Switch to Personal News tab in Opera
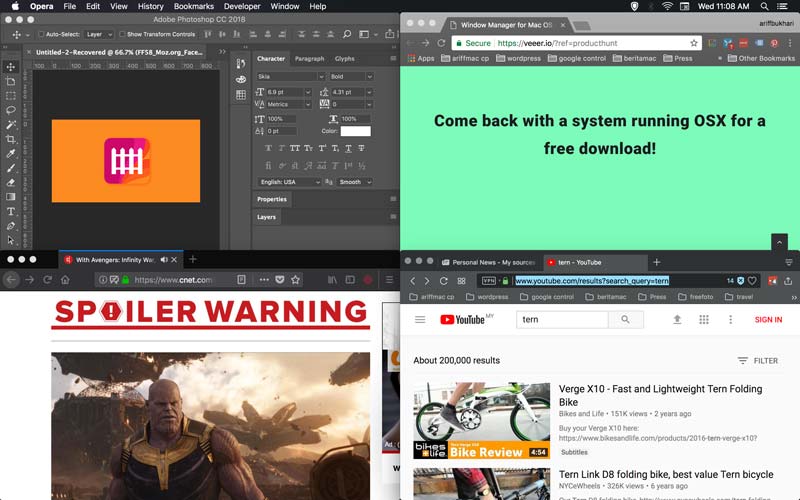Viewport: 800px width, 500px height. (x=488, y=262)
